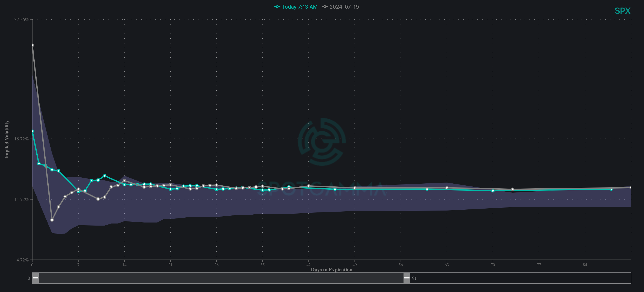Click the 'Implied Volatility' axis title

pyautogui.click(x=7, y=139)
